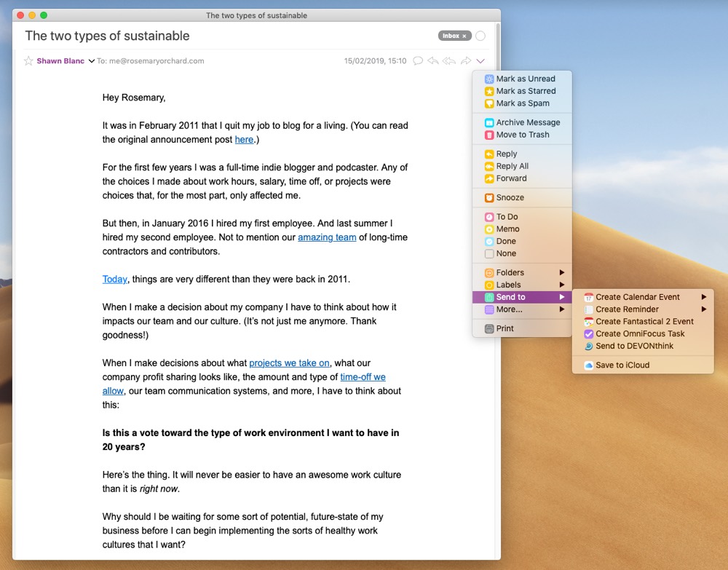
Task: Expand the Labels submenu
Action: click(522, 285)
